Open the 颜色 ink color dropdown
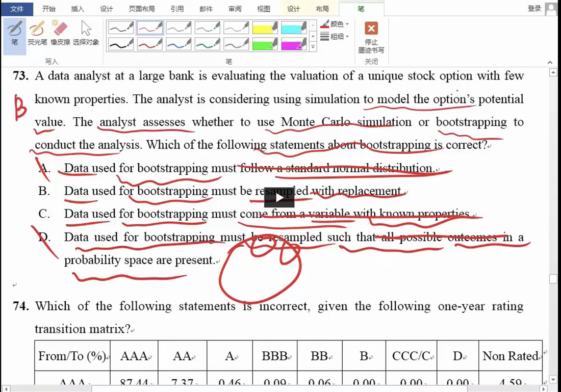The image size is (561, 392). click(x=335, y=24)
